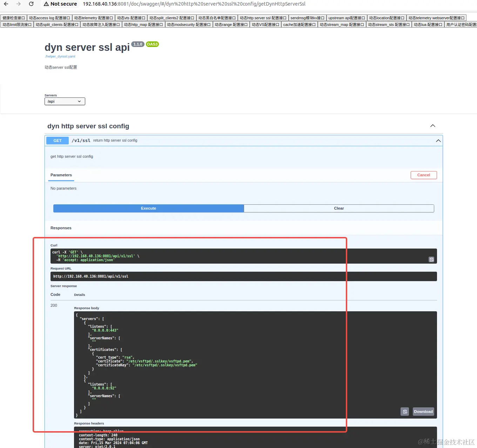Copy the curl command to clipboard
The height and width of the screenshot is (448, 477).
click(431, 259)
